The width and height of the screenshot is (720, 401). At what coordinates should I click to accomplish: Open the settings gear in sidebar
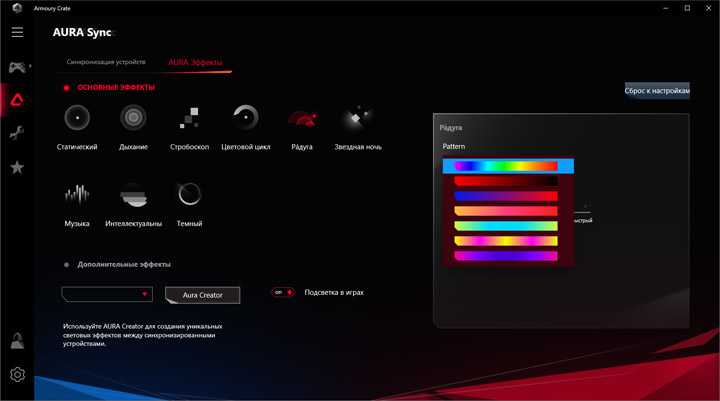[x=17, y=375]
